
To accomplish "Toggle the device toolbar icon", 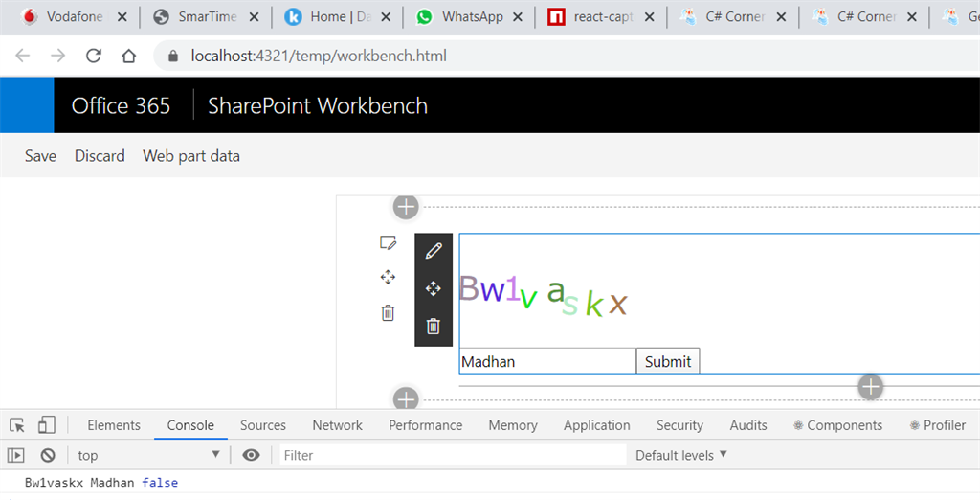I will [x=46, y=425].
